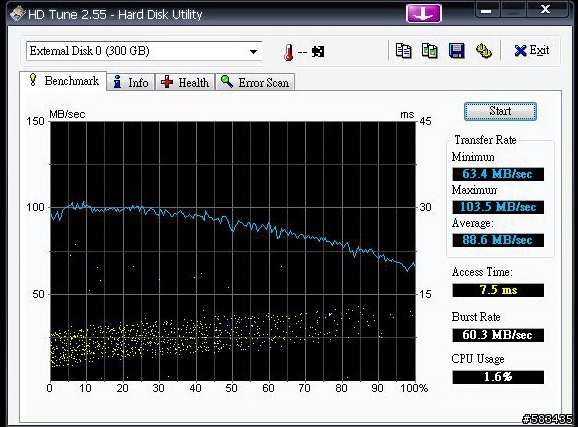Image resolution: width=578 pixels, height=427 pixels.
Task: Click the red thermometer temperature icon
Action: pyautogui.click(x=288, y=52)
